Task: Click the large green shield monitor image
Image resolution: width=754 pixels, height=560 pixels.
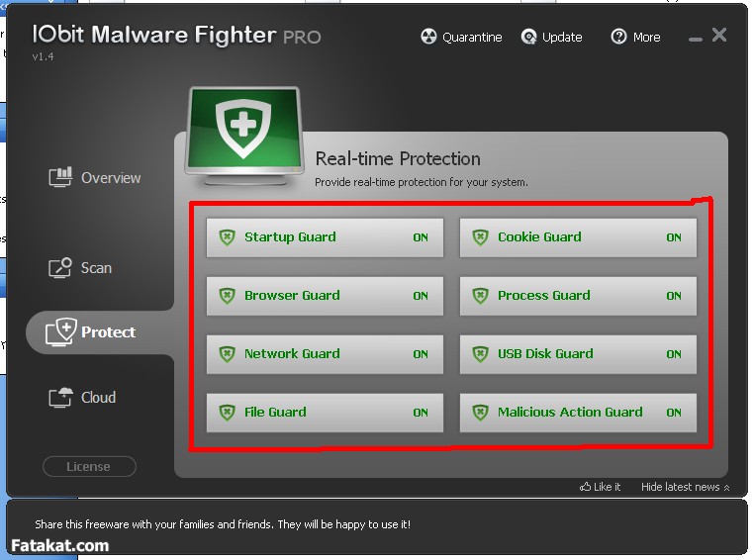Action: click(x=244, y=137)
